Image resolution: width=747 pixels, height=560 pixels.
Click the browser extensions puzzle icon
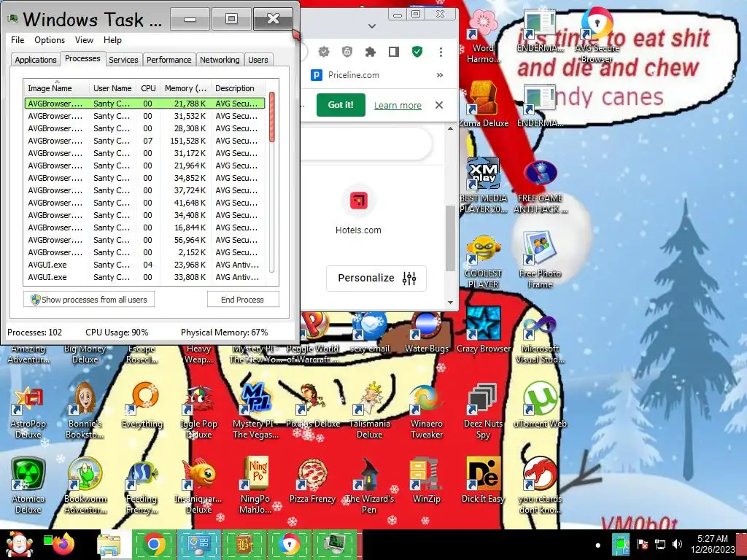click(370, 52)
